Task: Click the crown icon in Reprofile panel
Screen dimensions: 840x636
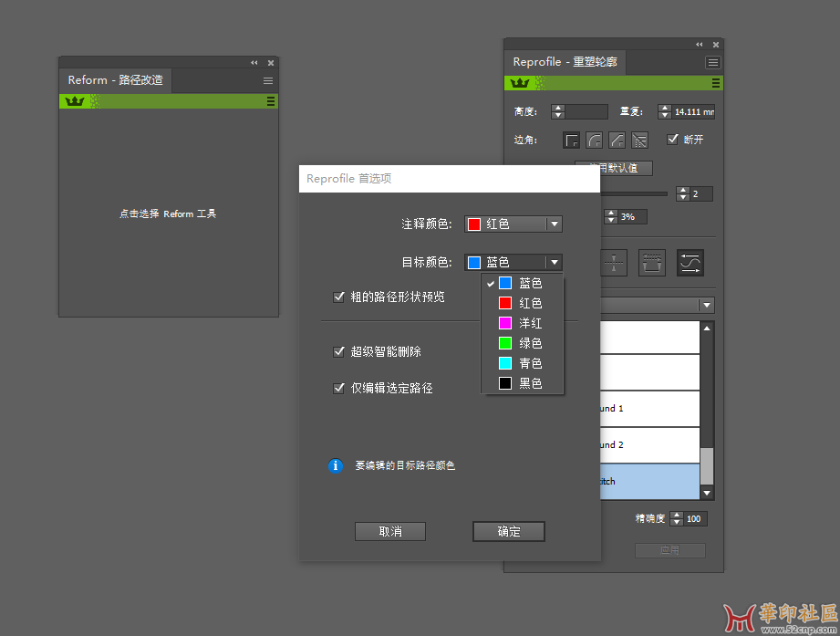Action: click(x=520, y=82)
